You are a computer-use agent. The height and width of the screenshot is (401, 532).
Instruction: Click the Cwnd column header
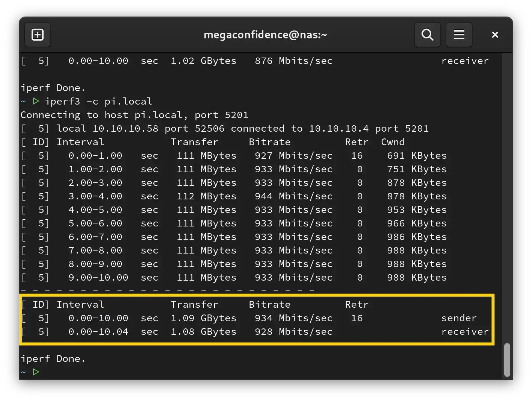392,142
